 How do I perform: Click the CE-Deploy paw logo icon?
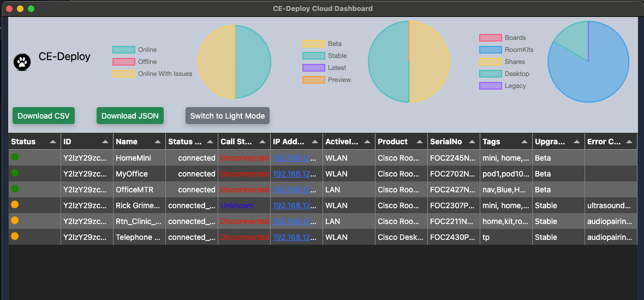(22, 62)
